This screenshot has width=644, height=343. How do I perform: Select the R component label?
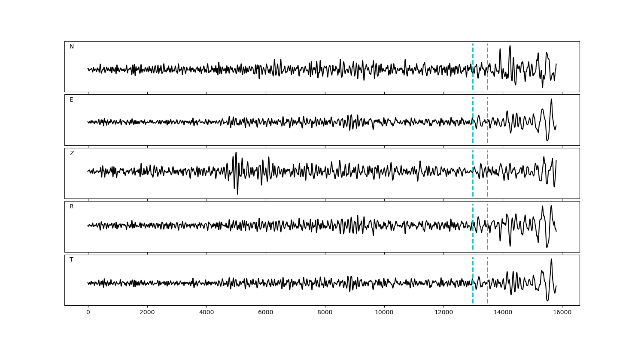pos(71,207)
